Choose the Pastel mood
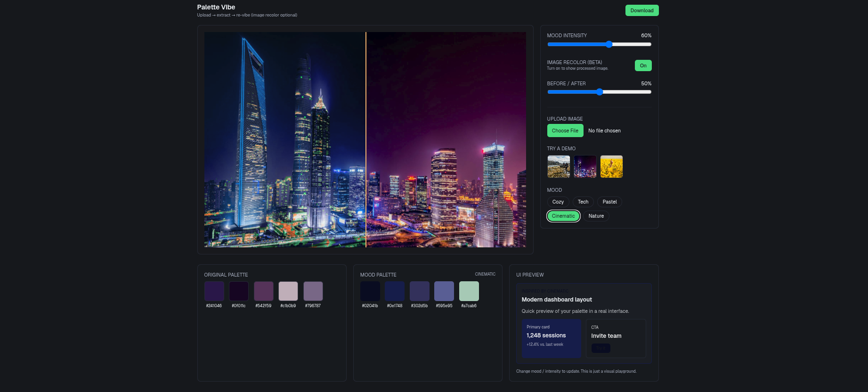The width and height of the screenshot is (868, 392). tap(609, 202)
